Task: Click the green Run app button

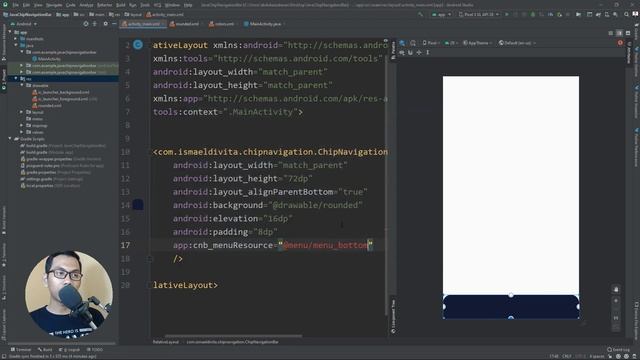Action: click(x=507, y=14)
